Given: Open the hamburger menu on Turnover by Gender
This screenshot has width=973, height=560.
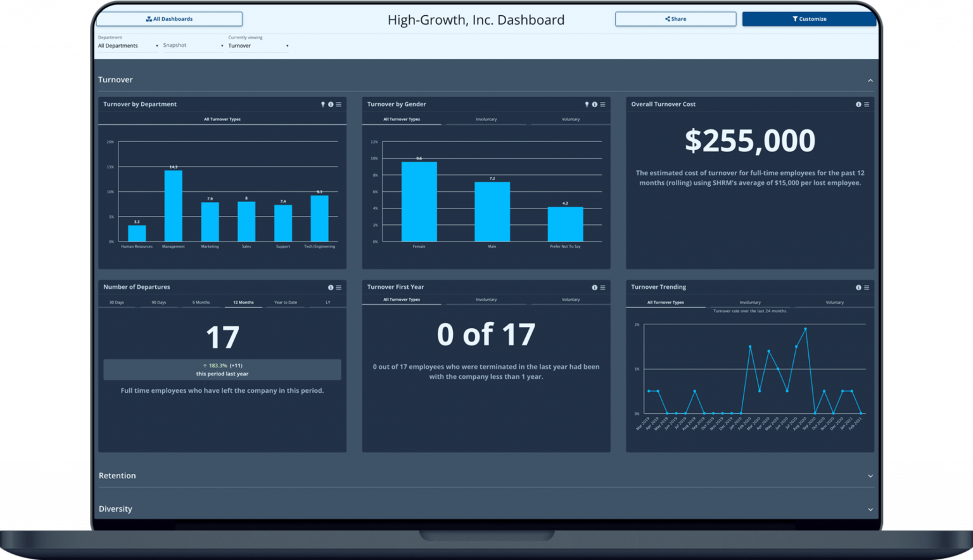Looking at the screenshot, I should coord(602,104).
